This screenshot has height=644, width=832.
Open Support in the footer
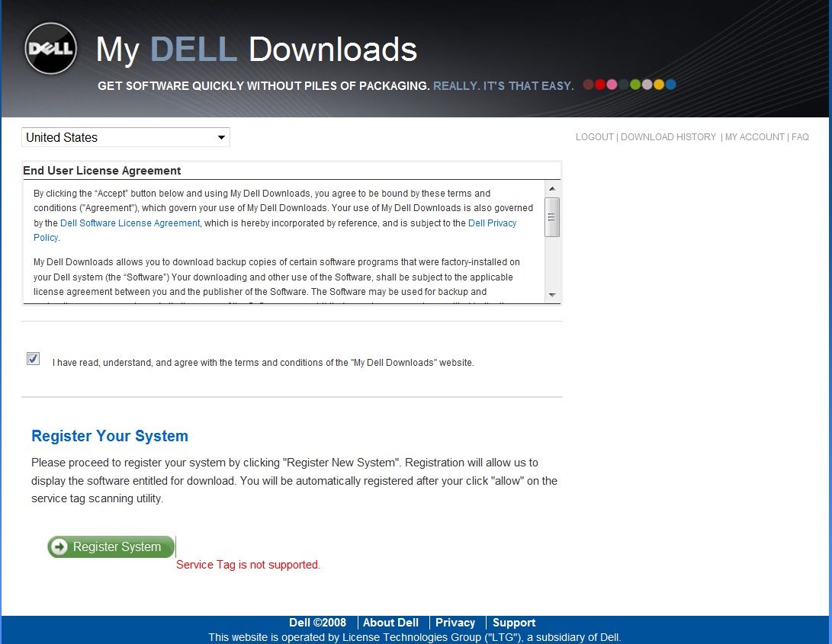[514, 623]
